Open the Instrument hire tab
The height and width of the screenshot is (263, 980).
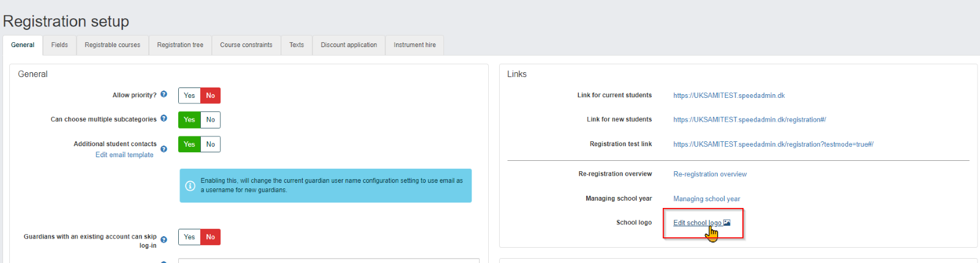point(415,45)
